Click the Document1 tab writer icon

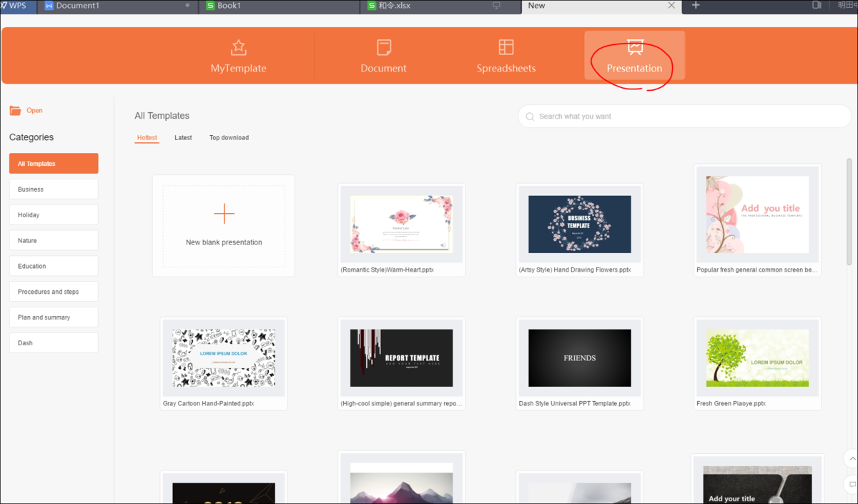pyautogui.click(x=49, y=6)
